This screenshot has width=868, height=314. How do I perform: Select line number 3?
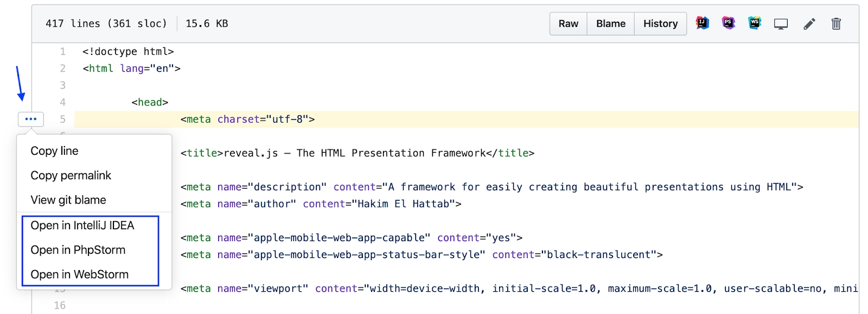[63, 85]
